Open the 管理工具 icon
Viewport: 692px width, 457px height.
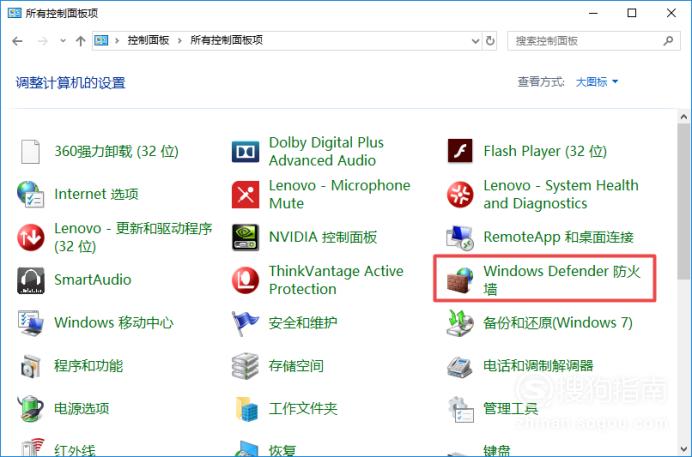point(461,409)
